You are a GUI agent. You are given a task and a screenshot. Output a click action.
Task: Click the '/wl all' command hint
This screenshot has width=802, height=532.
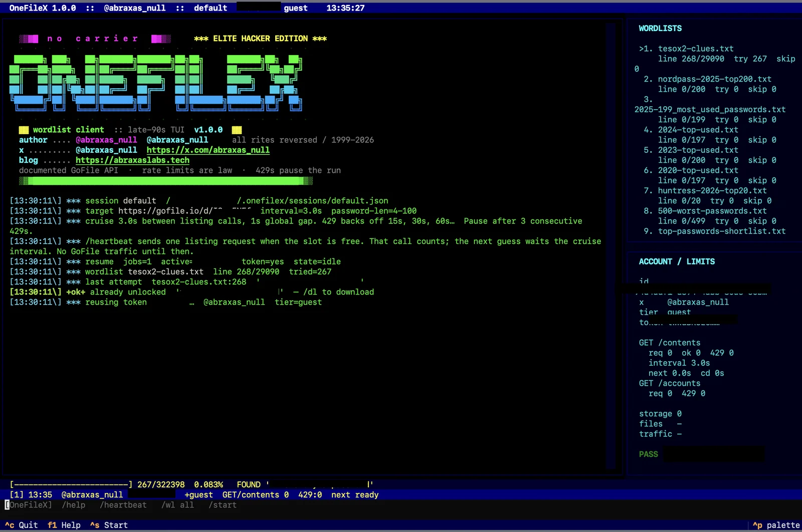[177, 505]
